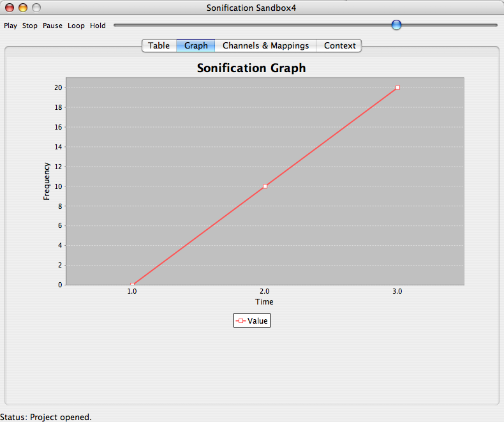Open the Channels & Mappings tab
The width and height of the screenshot is (504, 422).
point(265,46)
